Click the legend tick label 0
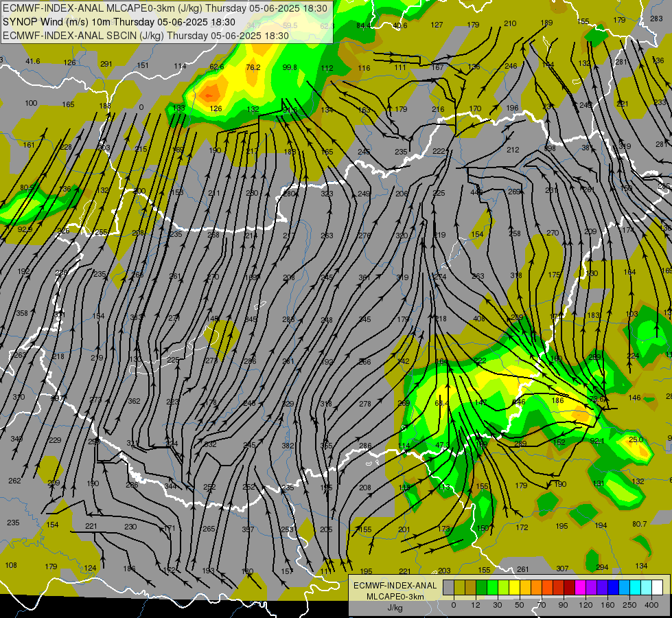The width and height of the screenshot is (672, 618). click(x=454, y=605)
